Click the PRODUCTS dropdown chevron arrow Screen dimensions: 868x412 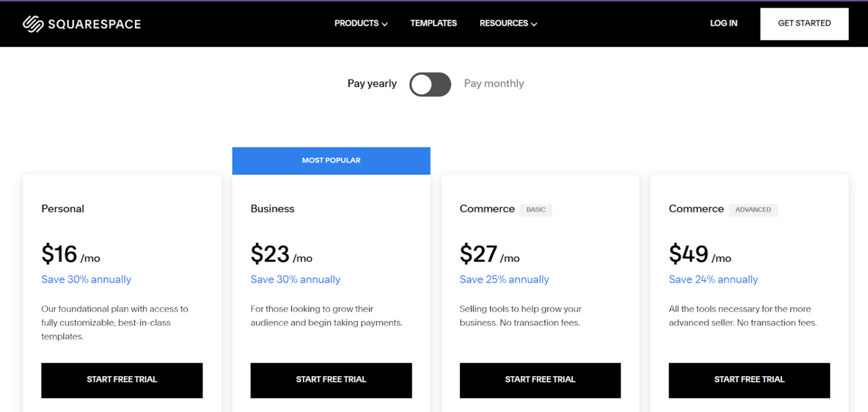tap(384, 24)
